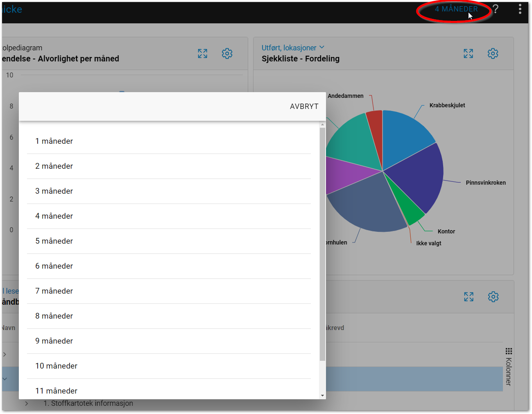Open the Kolonner columns side panel
Viewport: 532px width, 414px height.
tap(509, 366)
